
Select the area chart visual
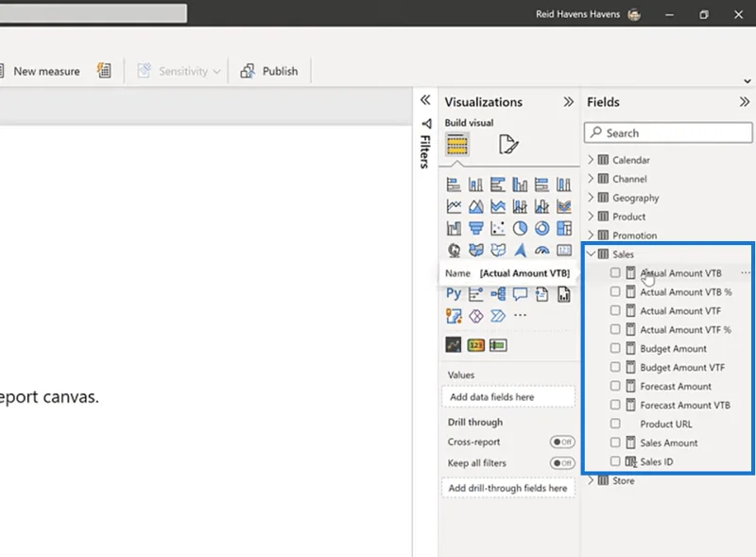pyautogui.click(x=475, y=206)
